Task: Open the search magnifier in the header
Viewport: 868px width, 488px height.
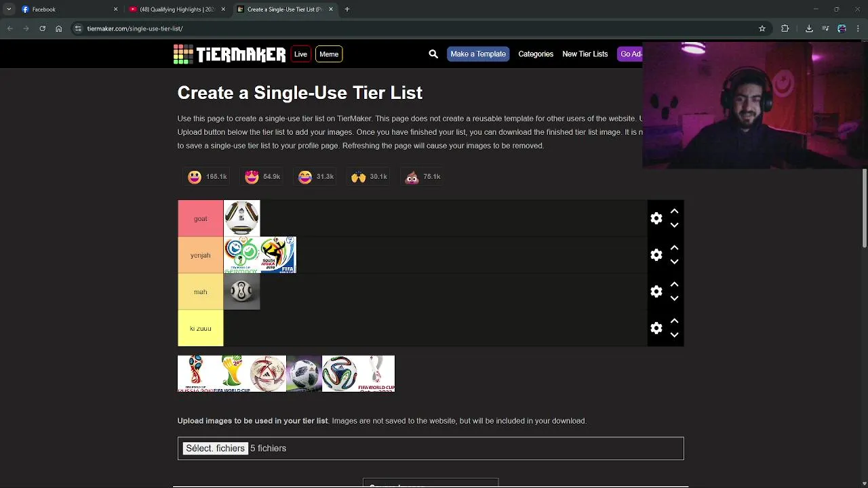Action: [433, 54]
